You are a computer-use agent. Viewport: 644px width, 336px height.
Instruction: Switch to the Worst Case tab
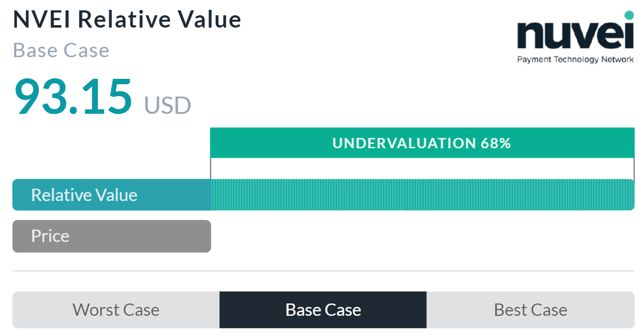116,310
